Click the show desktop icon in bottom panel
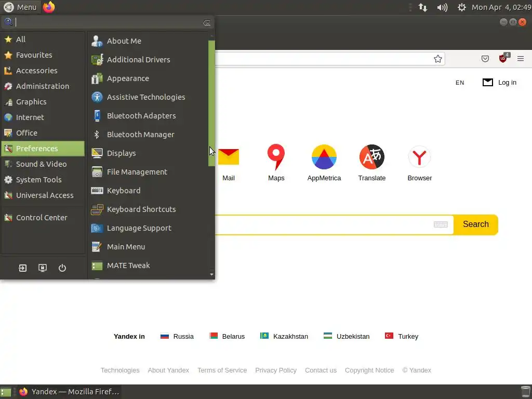 coord(6,392)
